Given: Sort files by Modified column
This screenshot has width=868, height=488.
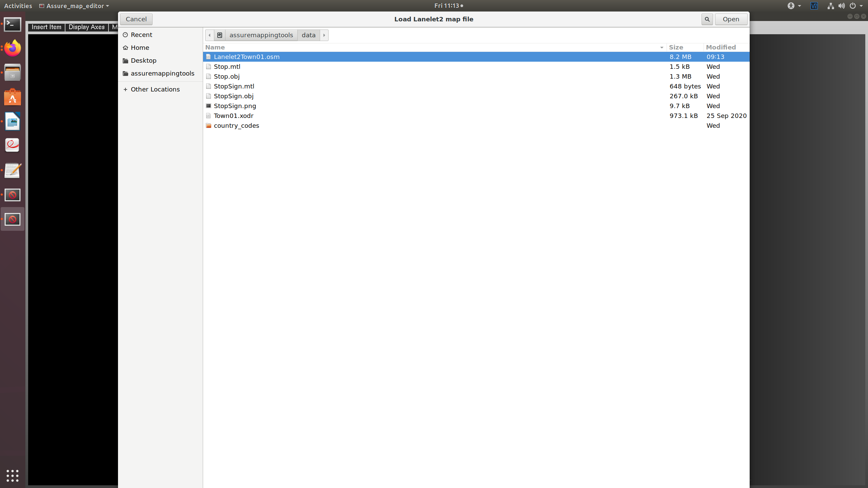Looking at the screenshot, I should point(720,47).
